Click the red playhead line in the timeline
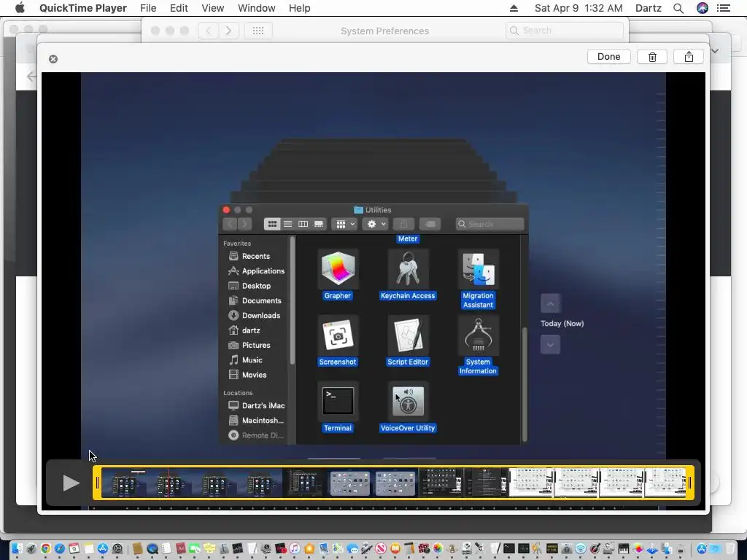This screenshot has width=747, height=560. click(x=168, y=483)
